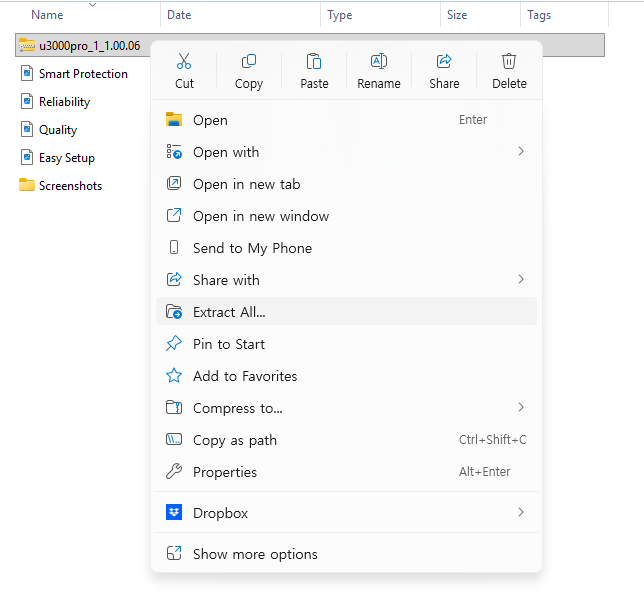
Task: Select the Reliability file name
Action: pyautogui.click(x=64, y=102)
